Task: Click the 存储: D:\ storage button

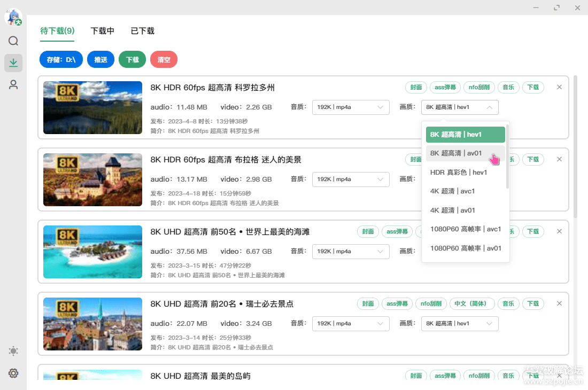Action: coord(61,59)
